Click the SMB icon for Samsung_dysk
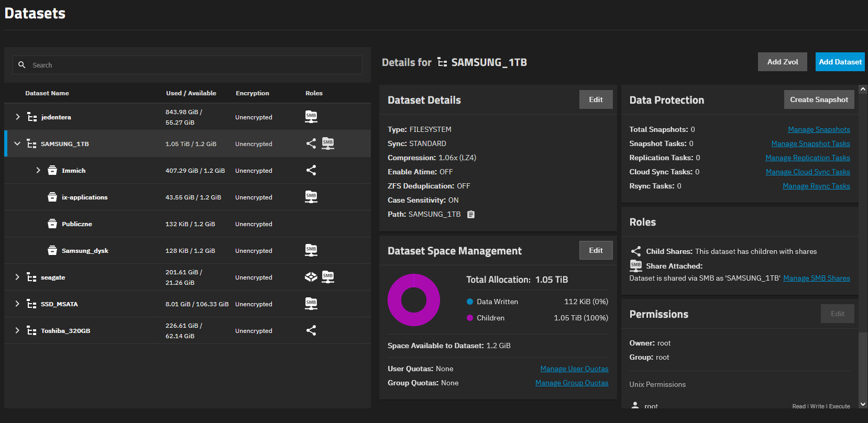 point(311,250)
